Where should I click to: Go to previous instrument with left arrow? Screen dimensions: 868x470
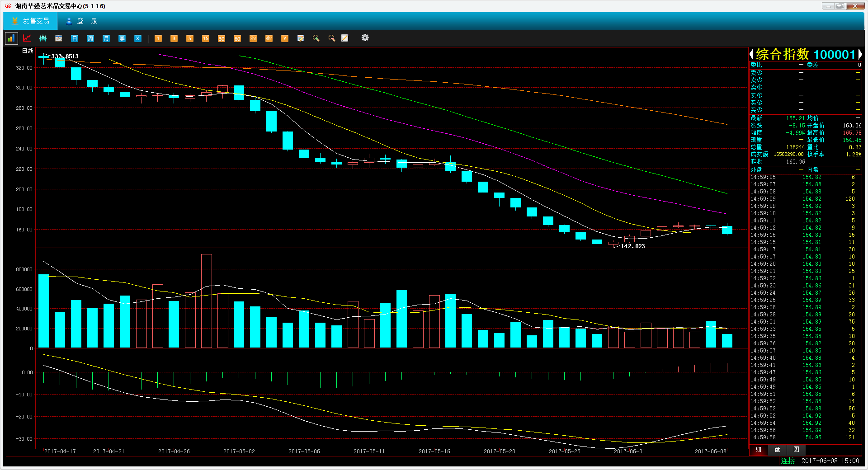tap(751, 55)
